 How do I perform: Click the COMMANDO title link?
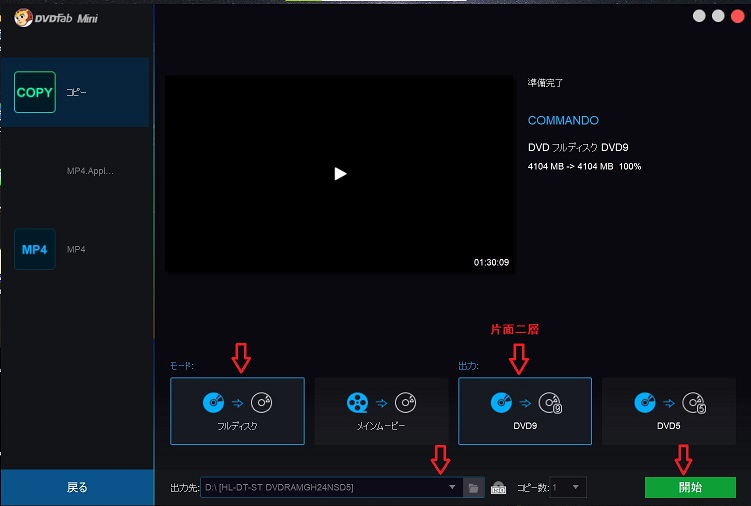coord(563,120)
